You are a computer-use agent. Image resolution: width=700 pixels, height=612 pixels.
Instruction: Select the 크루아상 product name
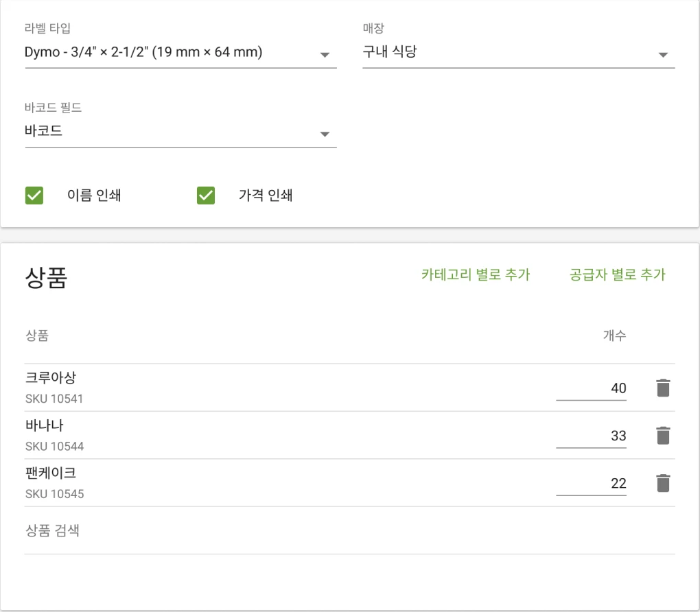(x=51, y=378)
